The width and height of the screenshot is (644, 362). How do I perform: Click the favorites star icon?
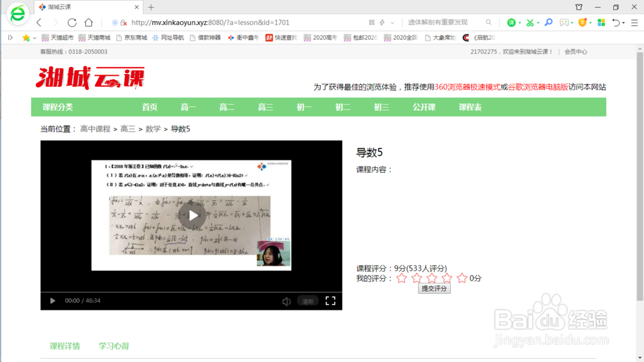point(26,37)
